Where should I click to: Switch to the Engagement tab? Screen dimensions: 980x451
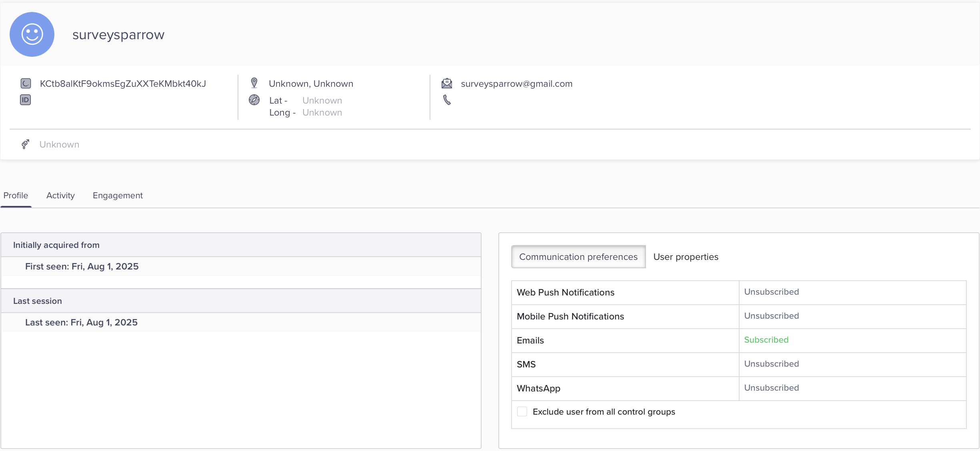click(118, 196)
